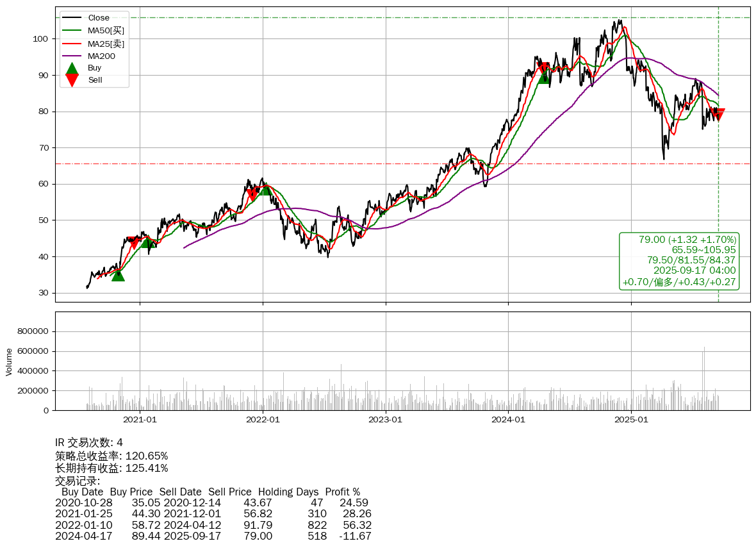Image resolution: width=756 pixels, height=548 pixels.
Task: Click the 2025-01 x-axis date label
Action: pos(631,420)
